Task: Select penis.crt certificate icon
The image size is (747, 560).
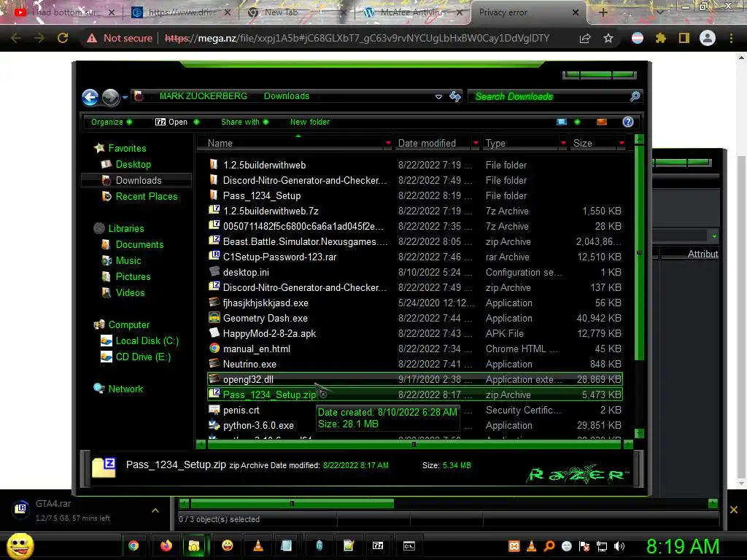Action: coord(214,410)
